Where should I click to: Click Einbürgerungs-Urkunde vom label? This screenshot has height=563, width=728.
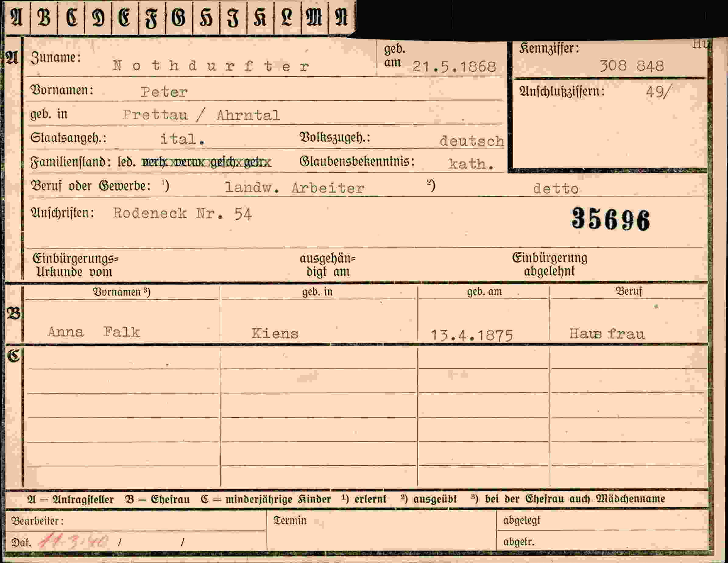click(x=75, y=265)
